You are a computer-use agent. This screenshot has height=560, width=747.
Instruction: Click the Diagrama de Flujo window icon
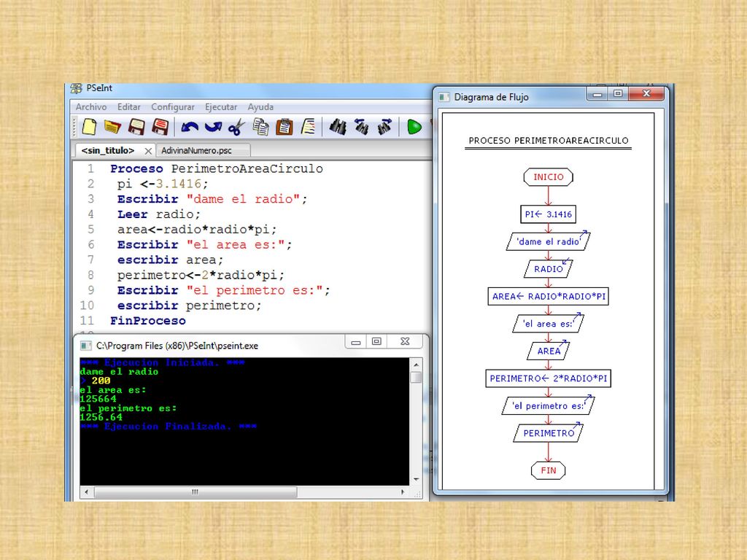point(444,97)
